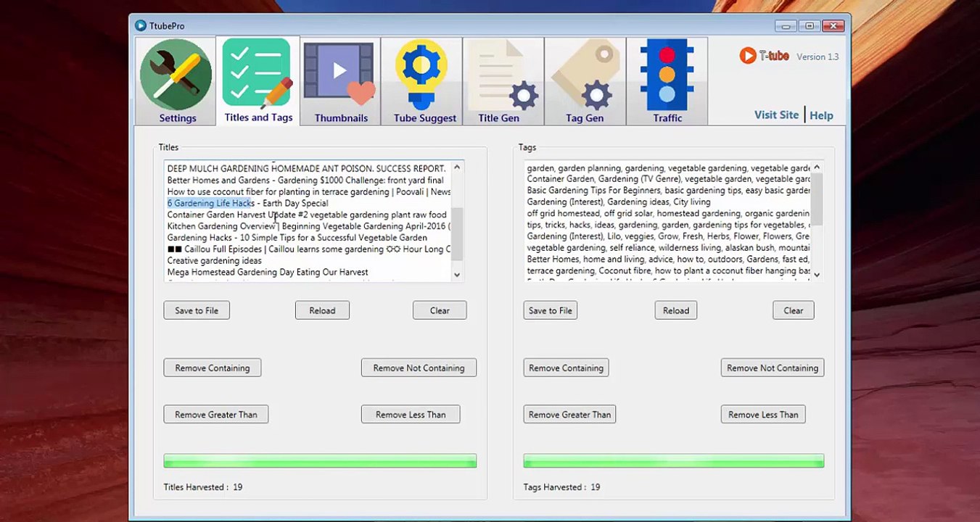Click tags line "Better Homes, home and living"
The height and width of the screenshot is (522, 980).
click(x=669, y=260)
